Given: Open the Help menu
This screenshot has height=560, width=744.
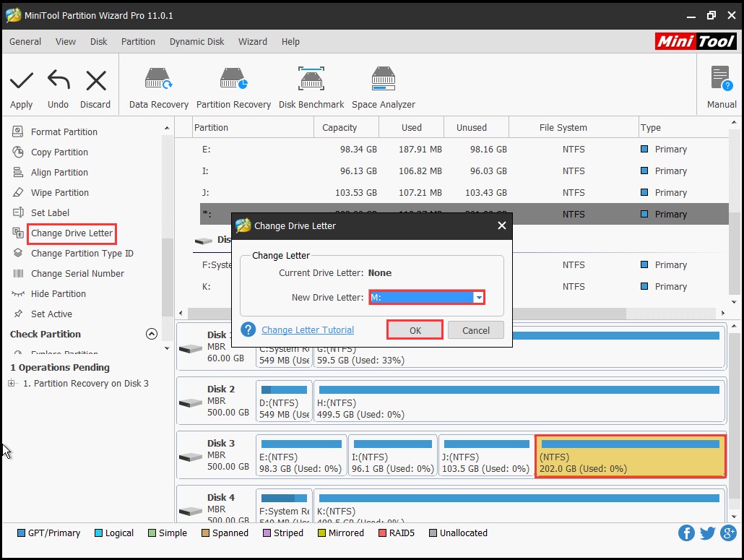Looking at the screenshot, I should [x=290, y=42].
